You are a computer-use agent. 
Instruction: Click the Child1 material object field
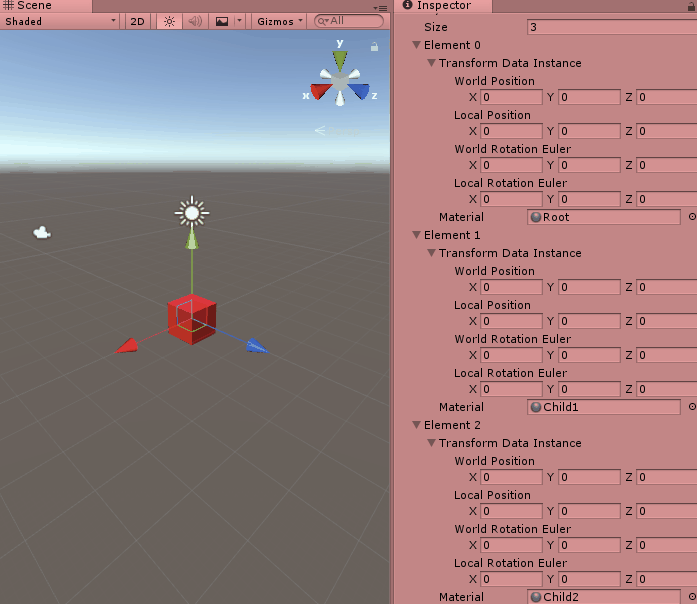pos(604,407)
